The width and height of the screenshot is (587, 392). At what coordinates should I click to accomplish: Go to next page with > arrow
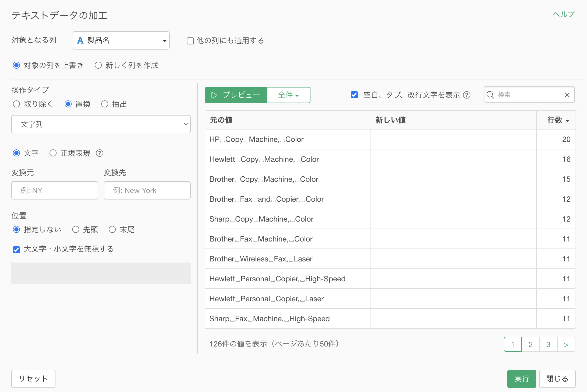566,344
